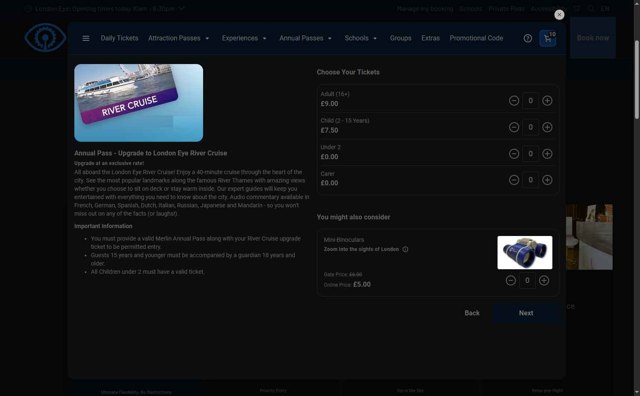The image size is (640, 396).
Task: Decrease Adult (16+) ticket quantity
Action: click(x=514, y=100)
